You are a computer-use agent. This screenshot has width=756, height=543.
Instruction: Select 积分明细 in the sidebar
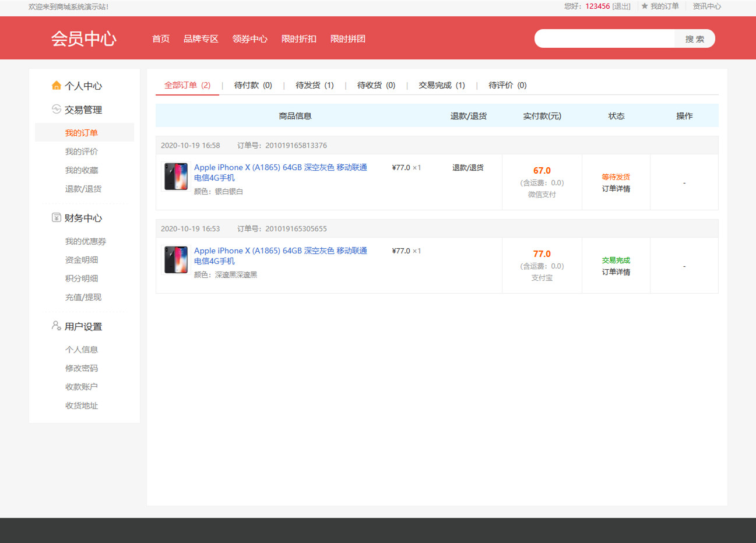[82, 278]
